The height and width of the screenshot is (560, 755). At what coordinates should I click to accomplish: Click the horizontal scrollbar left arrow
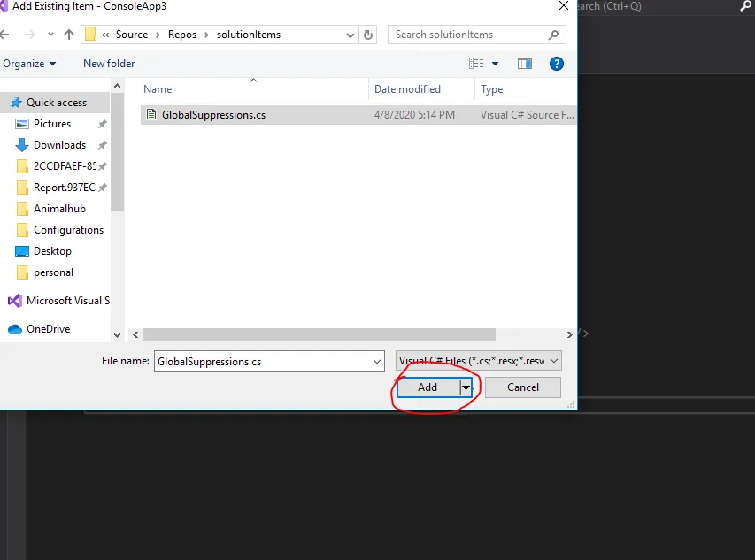(x=135, y=334)
